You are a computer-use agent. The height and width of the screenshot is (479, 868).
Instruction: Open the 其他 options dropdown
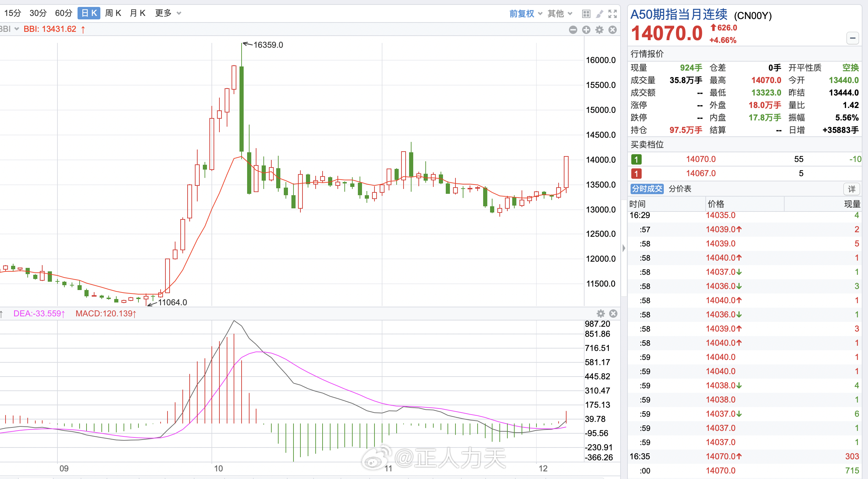coord(560,13)
